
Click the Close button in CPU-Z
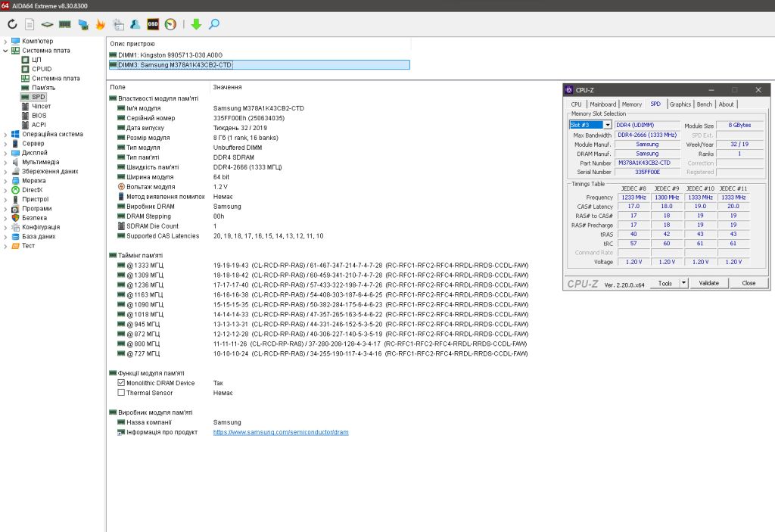[x=749, y=283]
